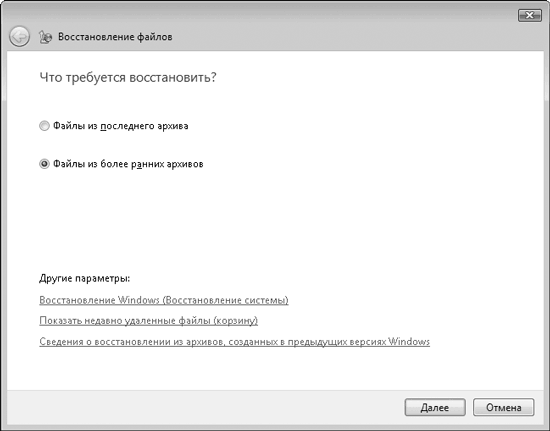
Task: Close the dialog with the X button
Action: [x=529, y=15]
